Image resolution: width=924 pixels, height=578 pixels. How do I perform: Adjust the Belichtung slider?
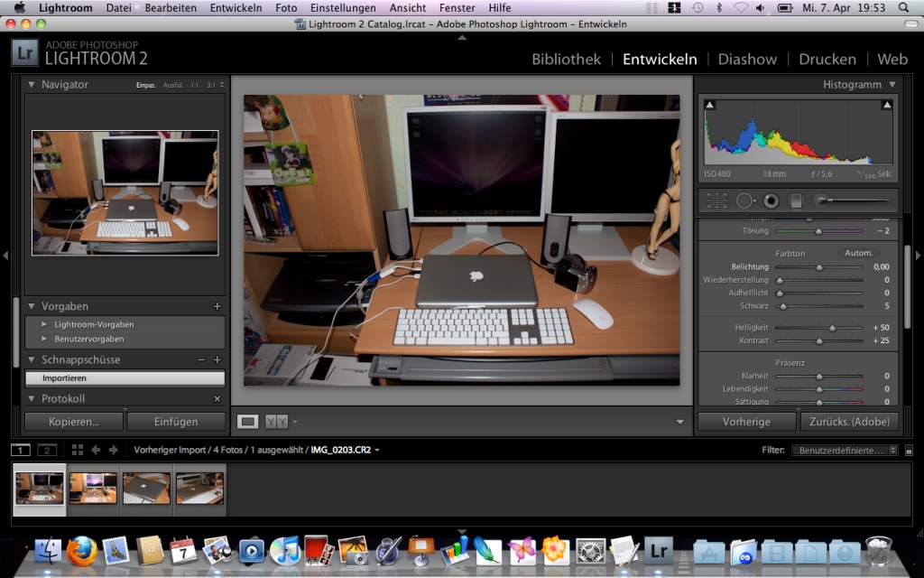click(819, 267)
